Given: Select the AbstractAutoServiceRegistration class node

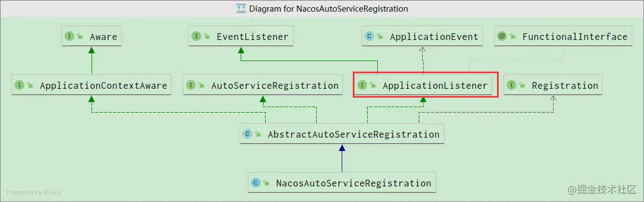Looking at the screenshot, I should click(342, 134).
